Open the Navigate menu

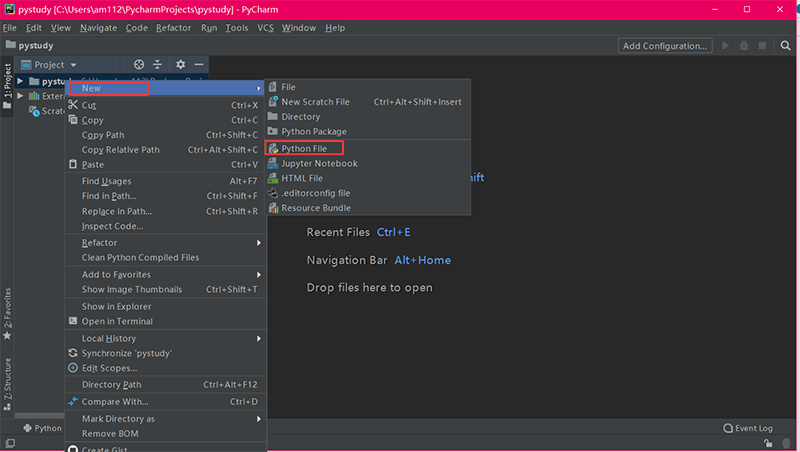pyautogui.click(x=98, y=28)
